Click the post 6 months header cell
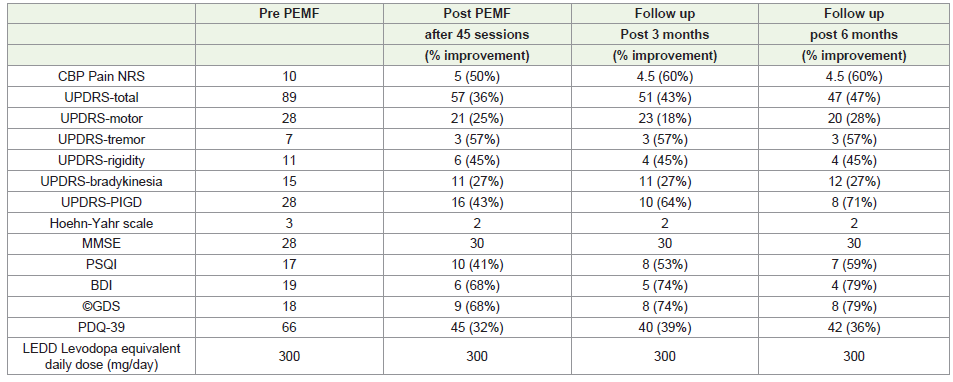 point(853,35)
